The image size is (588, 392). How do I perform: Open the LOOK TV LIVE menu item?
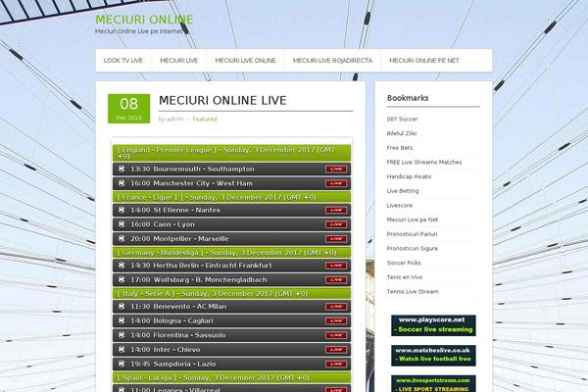123,61
